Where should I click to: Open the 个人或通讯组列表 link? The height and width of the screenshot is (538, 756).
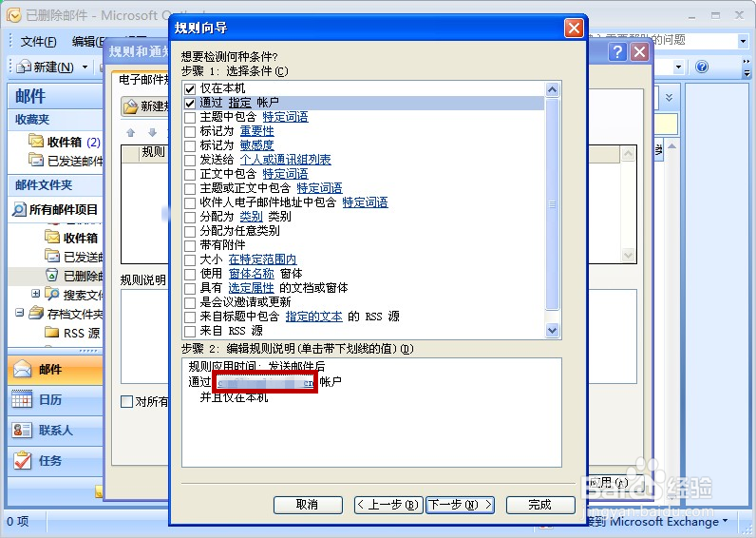point(286,160)
